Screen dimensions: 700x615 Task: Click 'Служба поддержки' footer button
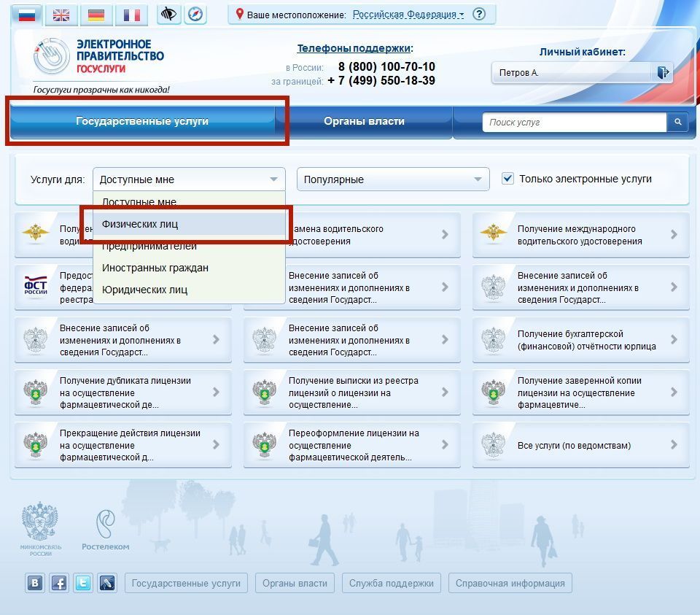coord(391,583)
